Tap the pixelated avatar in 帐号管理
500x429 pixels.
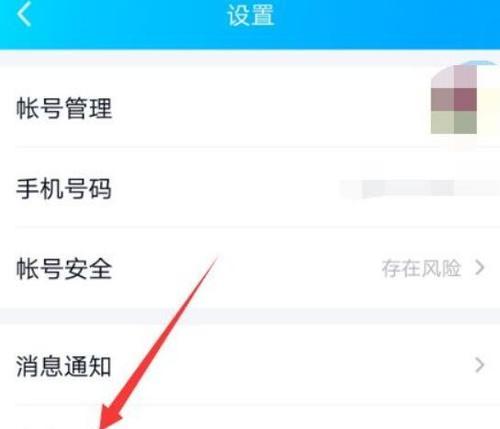pyautogui.click(x=454, y=99)
